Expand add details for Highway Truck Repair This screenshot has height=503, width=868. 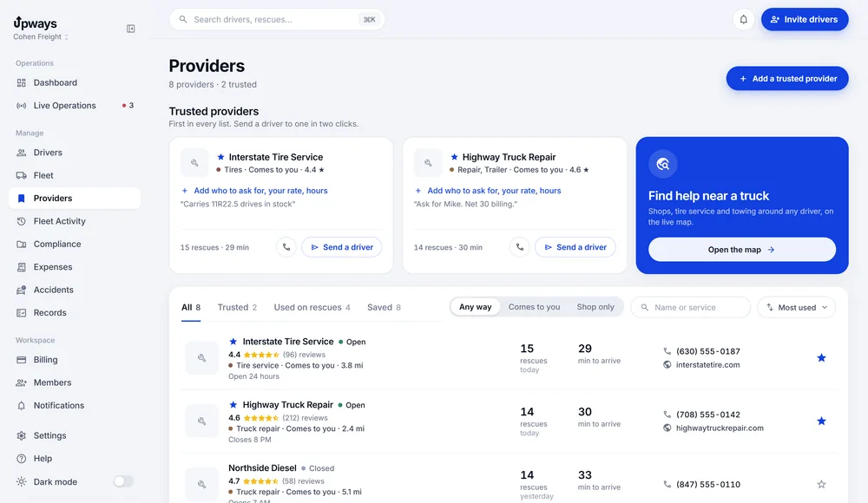click(x=488, y=190)
